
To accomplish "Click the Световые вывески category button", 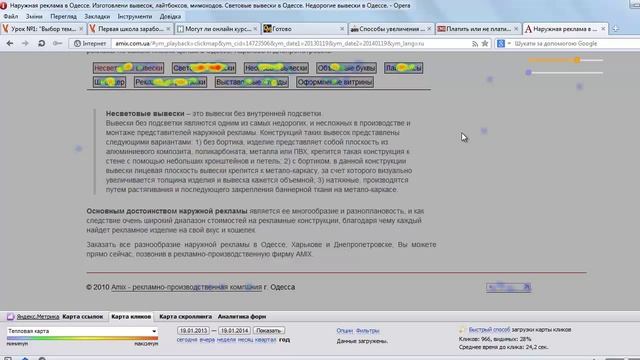I will tap(204, 68).
